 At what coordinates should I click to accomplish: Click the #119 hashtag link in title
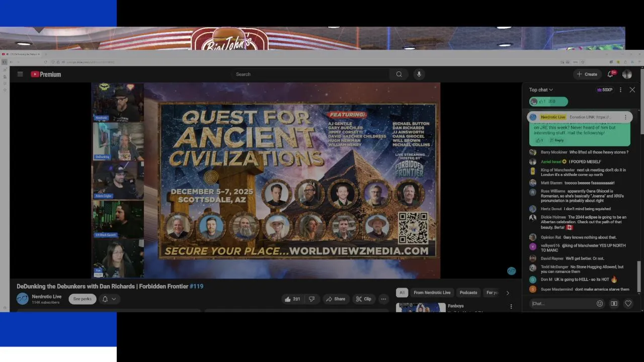click(x=197, y=286)
